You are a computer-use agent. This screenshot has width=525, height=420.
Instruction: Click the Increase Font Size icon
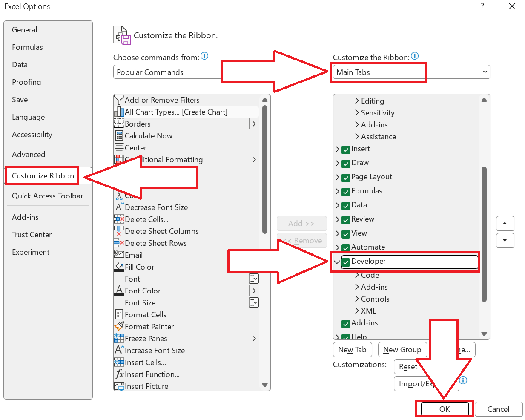(x=119, y=351)
